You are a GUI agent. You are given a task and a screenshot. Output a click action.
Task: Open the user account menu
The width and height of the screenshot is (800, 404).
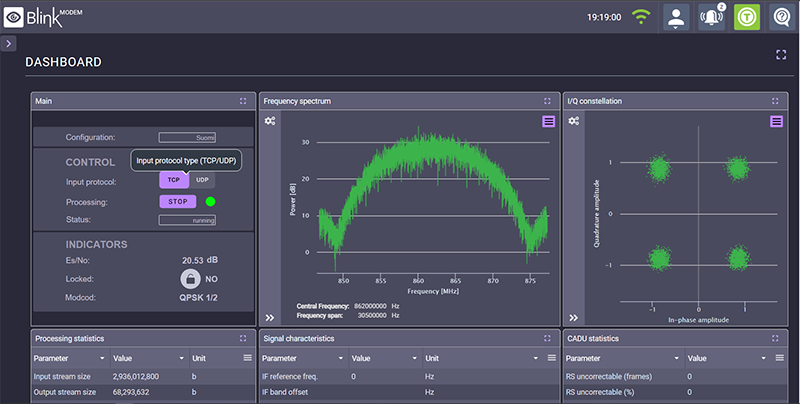point(677,17)
